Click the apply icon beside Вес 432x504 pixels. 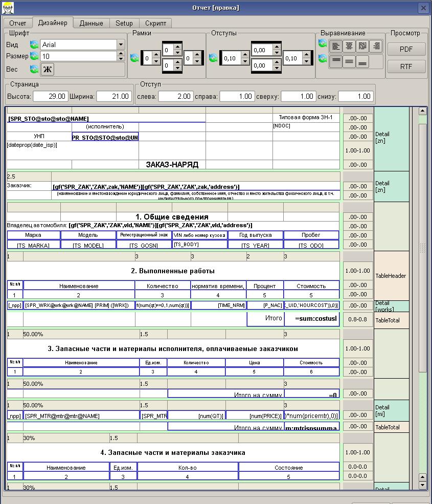(x=34, y=69)
